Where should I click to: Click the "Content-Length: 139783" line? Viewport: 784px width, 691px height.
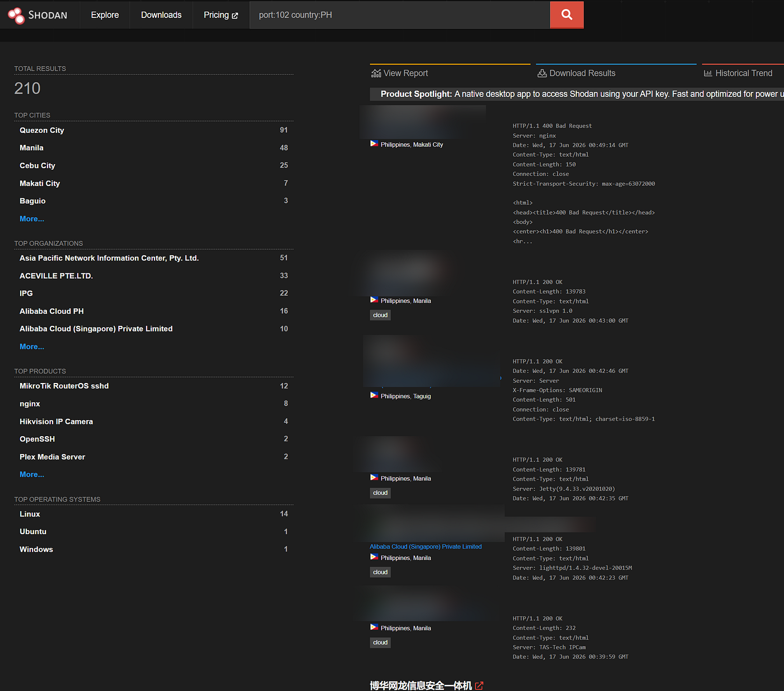coord(549,292)
